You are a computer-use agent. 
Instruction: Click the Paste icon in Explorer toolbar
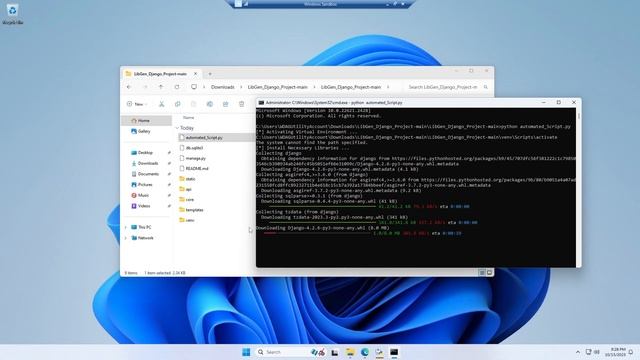point(193,104)
